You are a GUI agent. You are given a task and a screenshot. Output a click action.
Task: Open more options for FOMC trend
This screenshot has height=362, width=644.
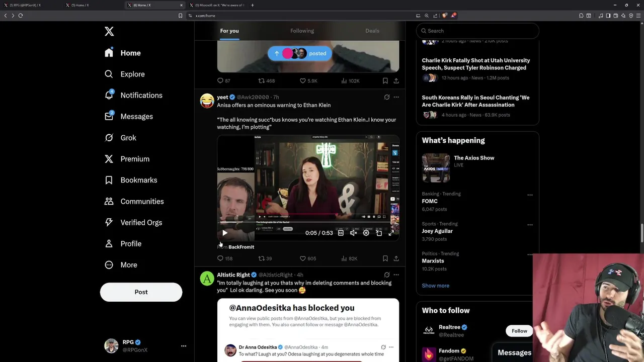(x=530, y=195)
